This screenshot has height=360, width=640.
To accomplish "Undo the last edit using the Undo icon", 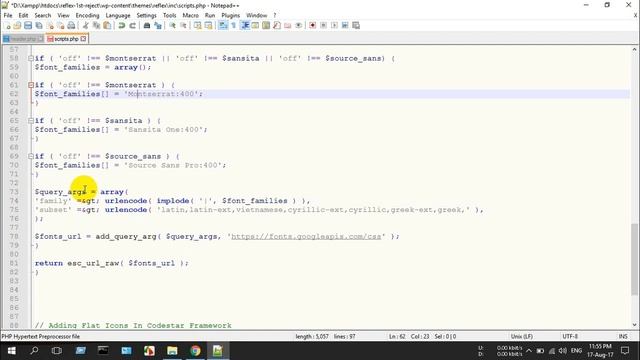I will click(x=122, y=25).
